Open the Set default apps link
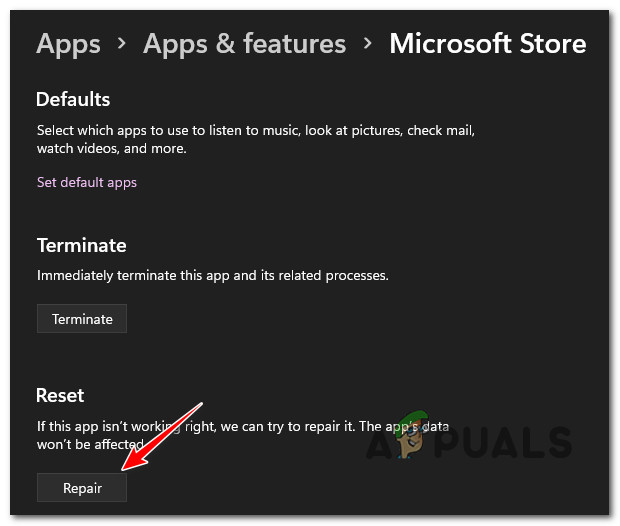This screenshot has height=526, width=620. coord(87,182)
